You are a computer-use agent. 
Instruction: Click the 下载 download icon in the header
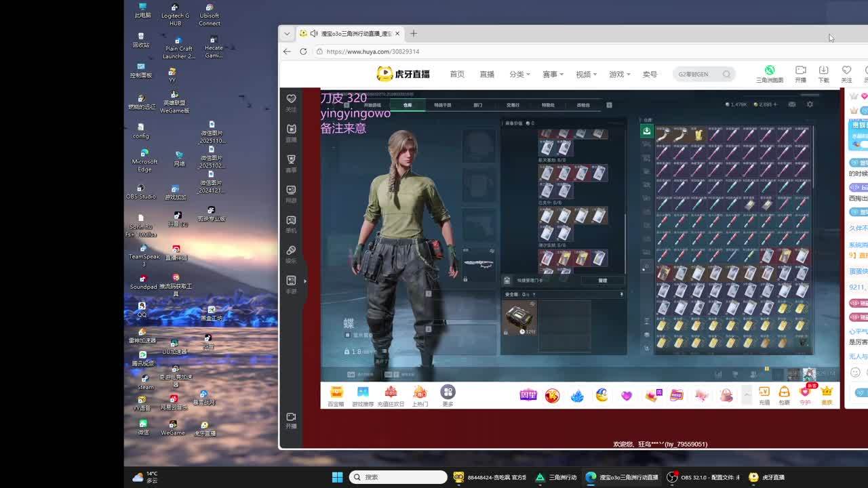(823, 73)
